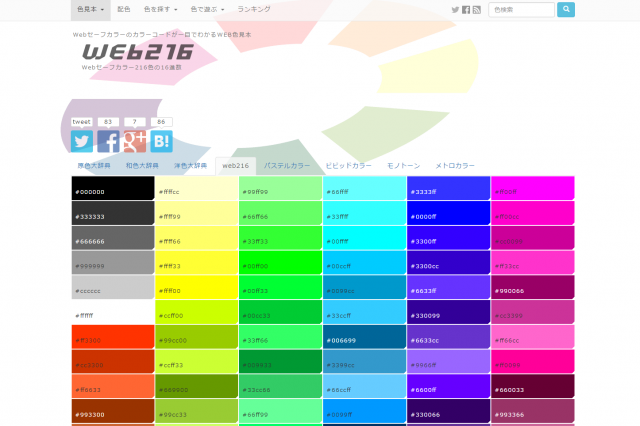Open the RSS feed icon in navbar
This screenshot has width=640, height=426.
[476, 10]
